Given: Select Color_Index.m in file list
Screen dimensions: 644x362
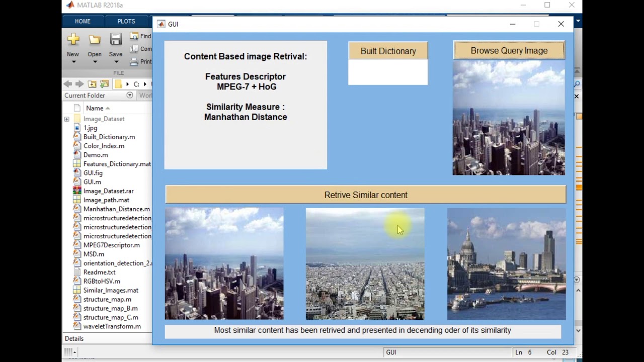Looking at the screenshot, I should click(104, 146).
